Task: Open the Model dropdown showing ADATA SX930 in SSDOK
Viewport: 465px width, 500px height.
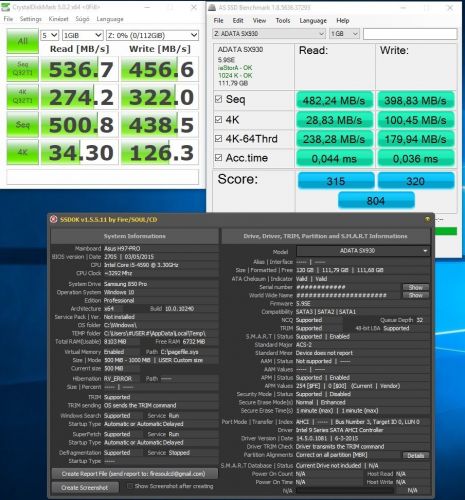Action: coord(363,251)
